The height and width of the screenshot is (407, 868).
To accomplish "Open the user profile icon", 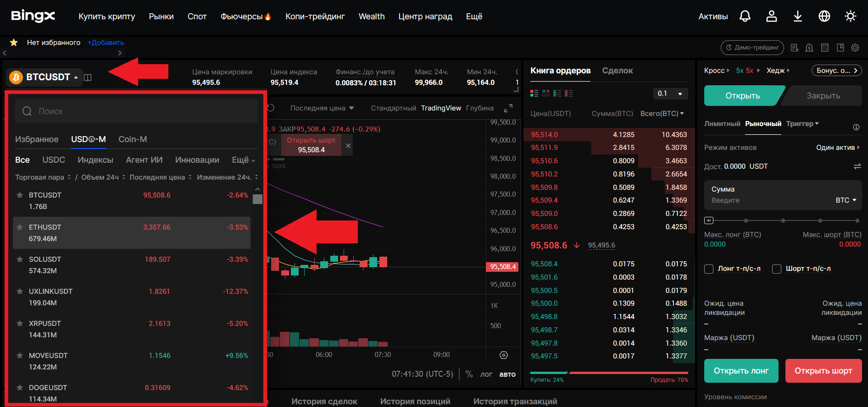I will (772, 16).
